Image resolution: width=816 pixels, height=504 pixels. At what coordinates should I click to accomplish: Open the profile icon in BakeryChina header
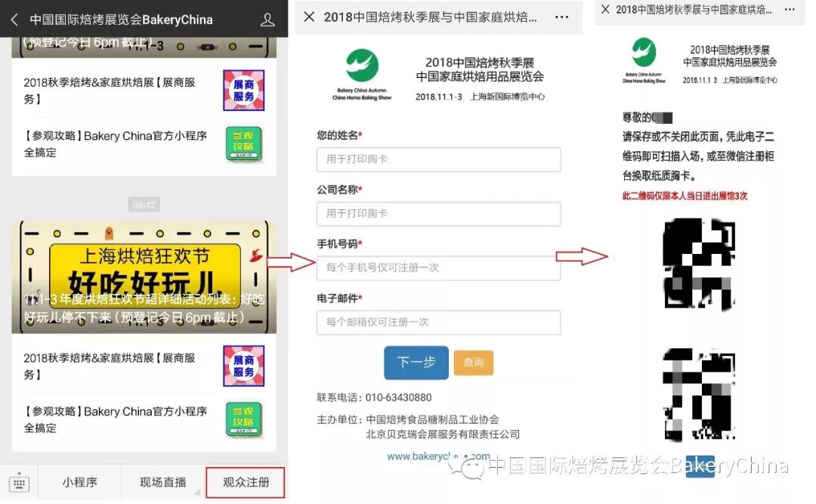pos(267,20)
